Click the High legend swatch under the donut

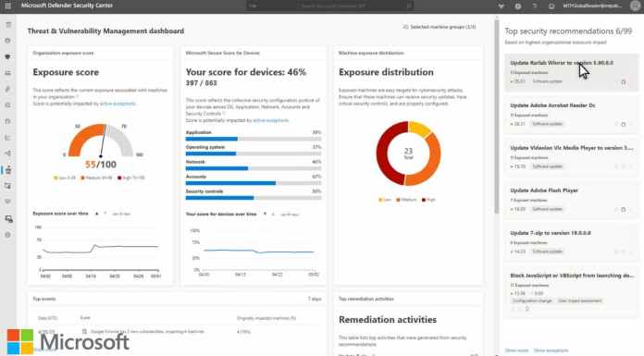tap(424, 200)
